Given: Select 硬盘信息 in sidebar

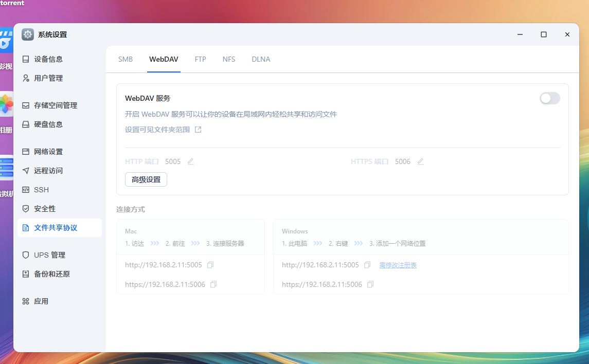Looking at the screenshot, I should (59, 124).
